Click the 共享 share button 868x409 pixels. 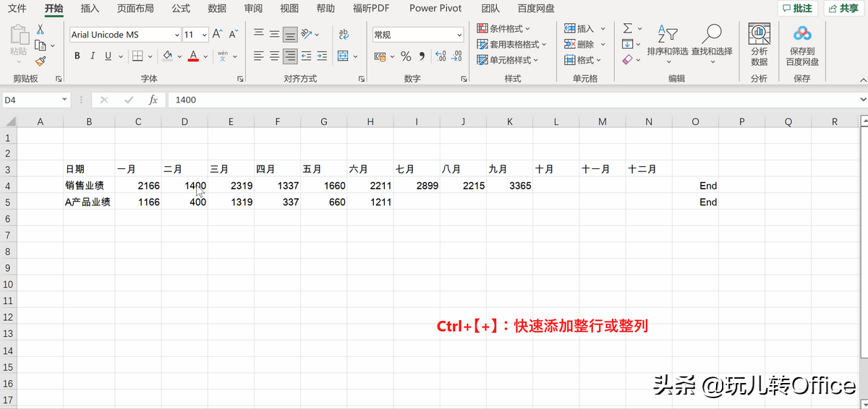point(843,9)
